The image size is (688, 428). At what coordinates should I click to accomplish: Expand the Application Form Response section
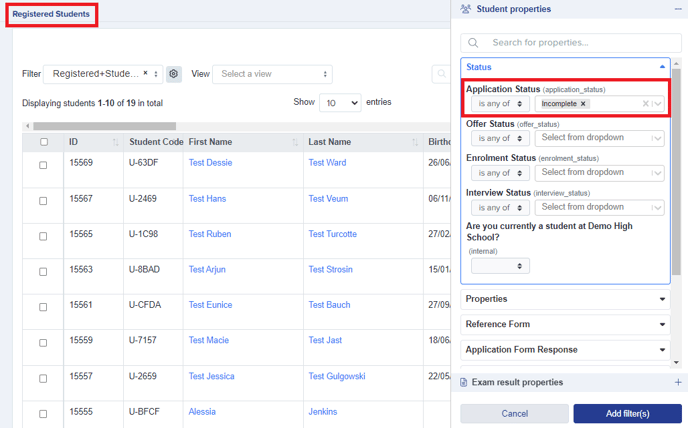(x=565, y=350)
